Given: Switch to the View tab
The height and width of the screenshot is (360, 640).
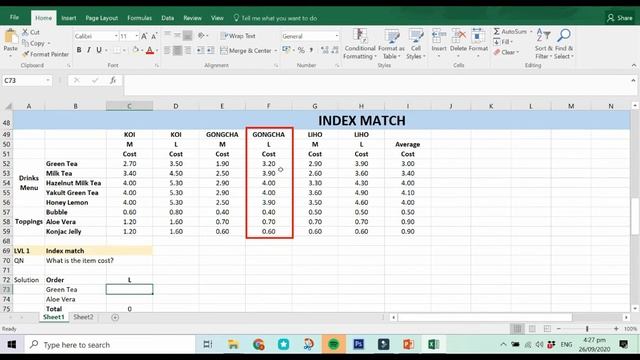Looking at the screenshot, I should coord(217,18).
